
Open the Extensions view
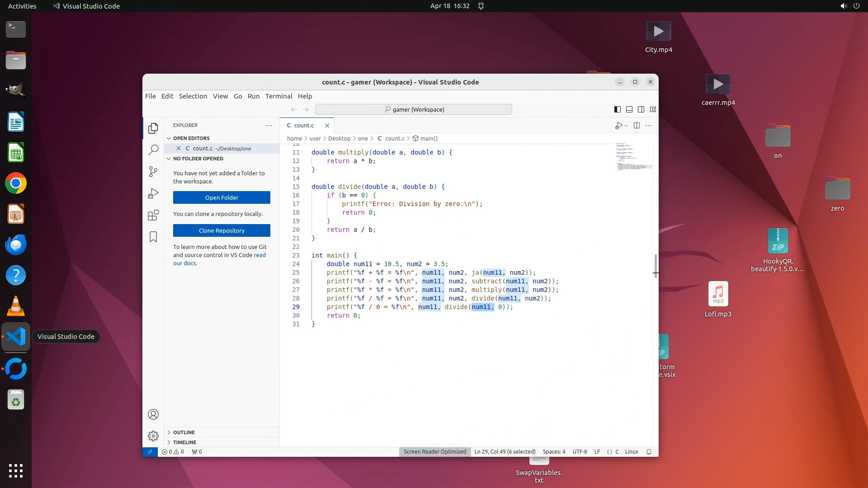click(x=153, y=215)
